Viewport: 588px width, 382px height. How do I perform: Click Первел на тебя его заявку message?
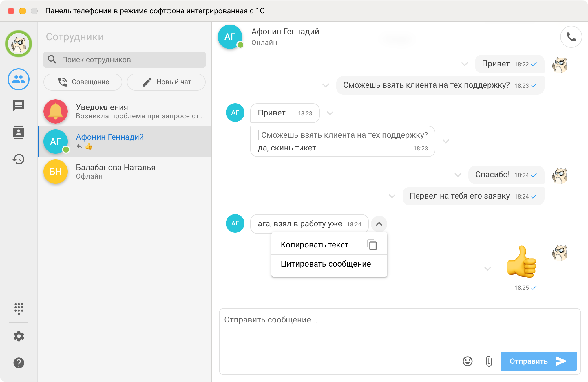point(473,196)
